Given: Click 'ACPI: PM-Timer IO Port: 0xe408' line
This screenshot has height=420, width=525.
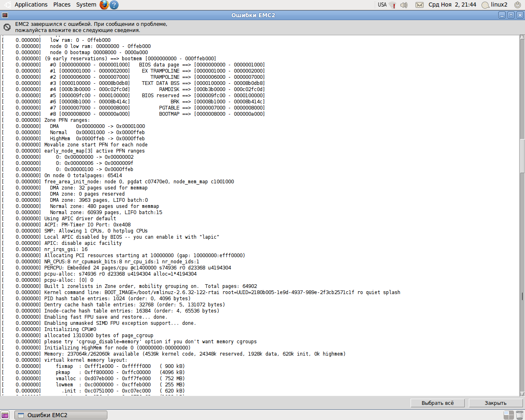Looking at the screenshot, I should click(x=87, y=225).
